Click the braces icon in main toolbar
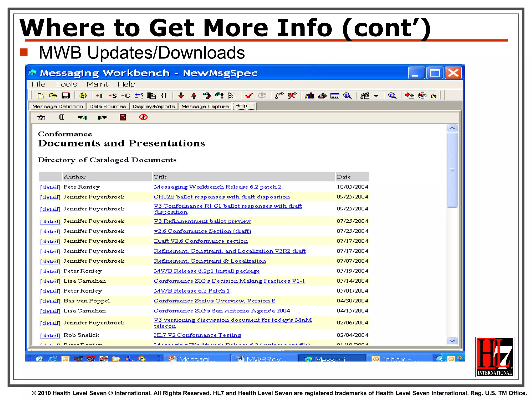This screenshot has width=532, height=399. [x=164, y=96]
